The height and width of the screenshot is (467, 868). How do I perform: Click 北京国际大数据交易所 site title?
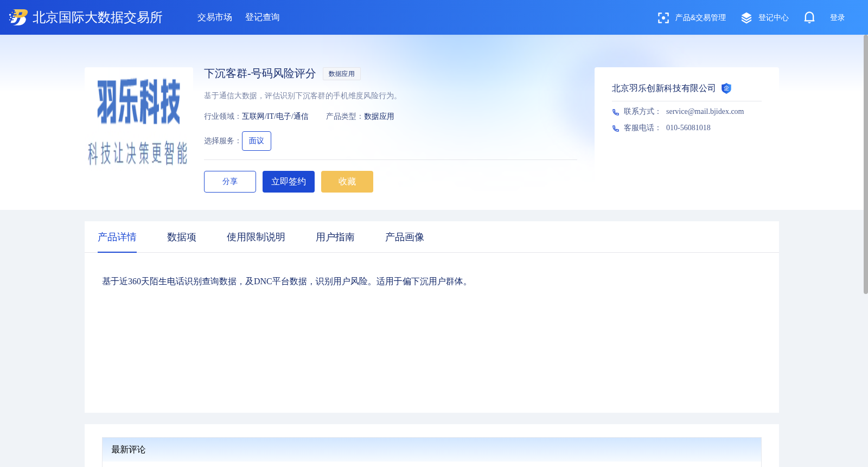(x=98, y=17)
